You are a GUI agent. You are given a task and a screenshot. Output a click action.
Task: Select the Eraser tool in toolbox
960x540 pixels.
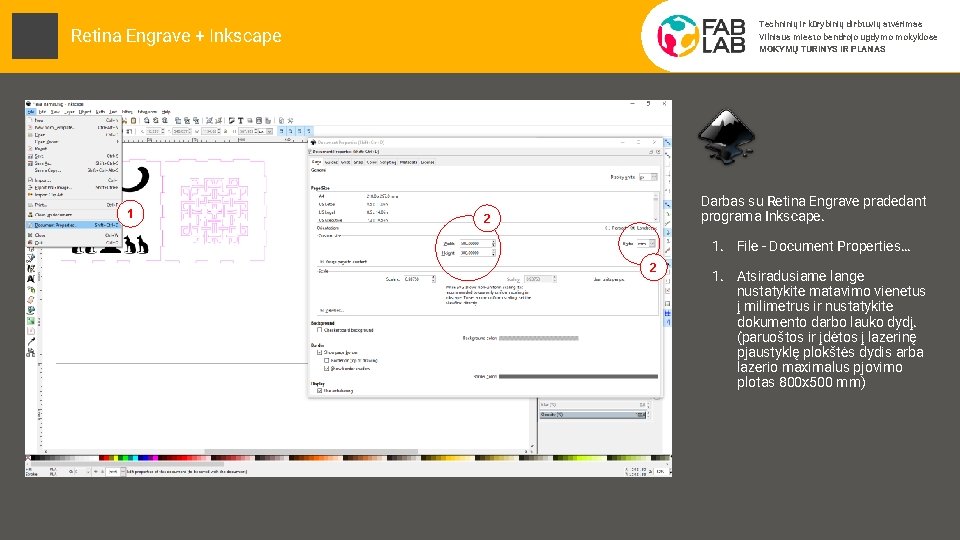point(31,300)
